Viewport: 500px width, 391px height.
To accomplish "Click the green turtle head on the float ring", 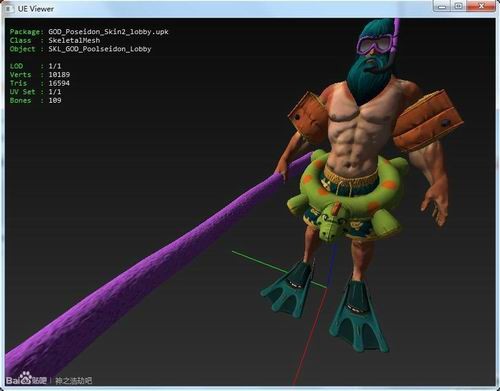I will (x=330, y=223).
